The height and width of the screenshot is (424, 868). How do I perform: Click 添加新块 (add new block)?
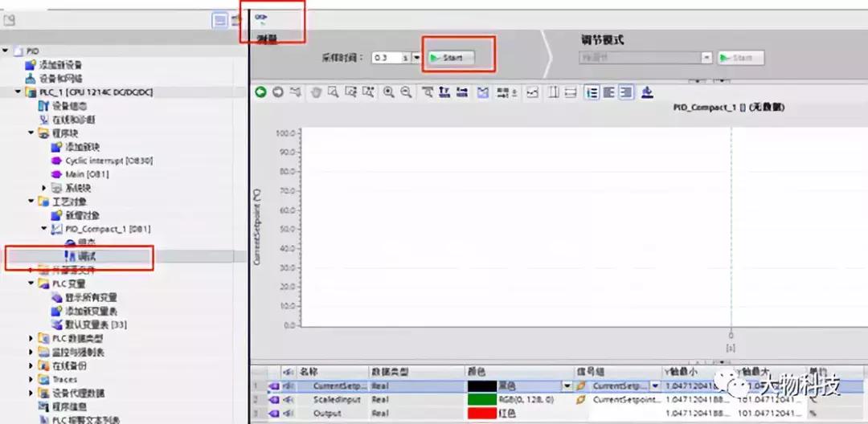(x=76, y=147)
